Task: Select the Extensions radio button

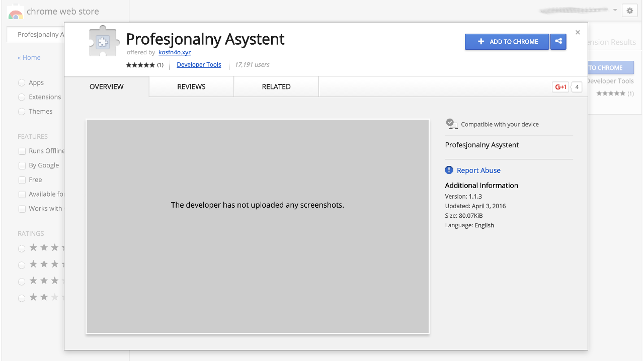Action: (22, 97)
